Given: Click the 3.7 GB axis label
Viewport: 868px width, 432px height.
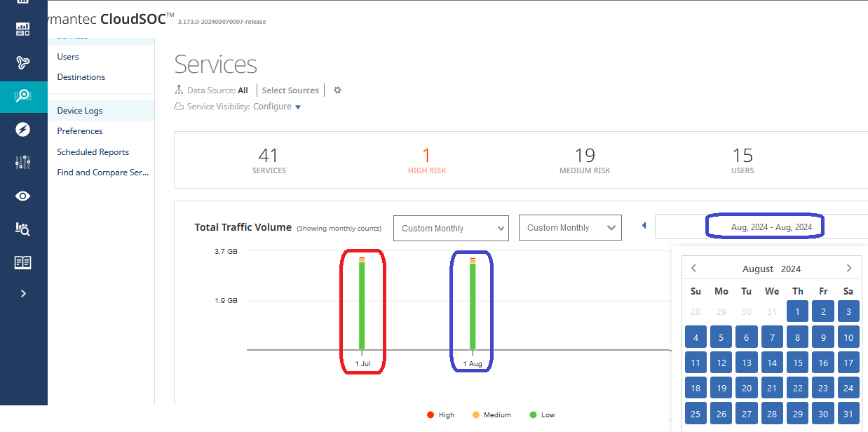Looking at the screenshot, I should 226,251.
